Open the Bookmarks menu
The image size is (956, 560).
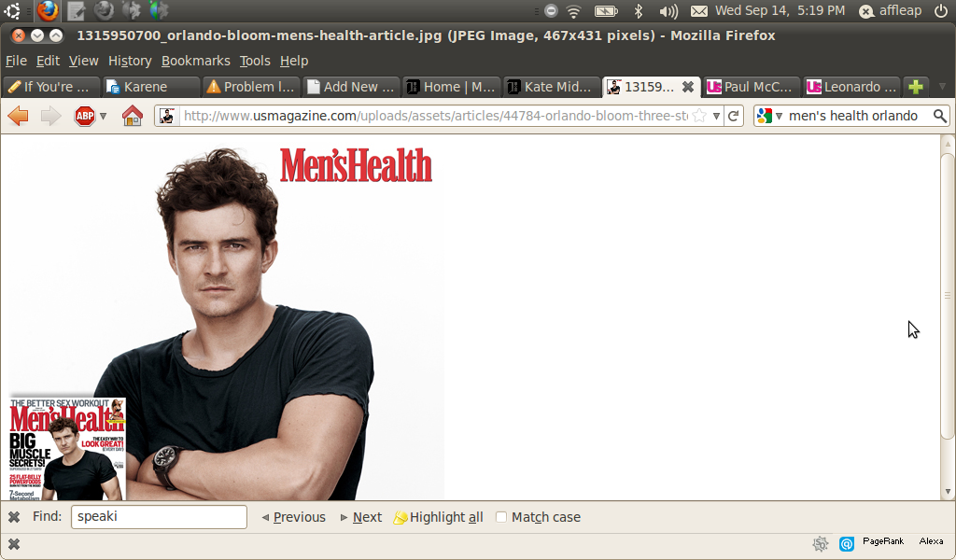click(x=196, y=61)
